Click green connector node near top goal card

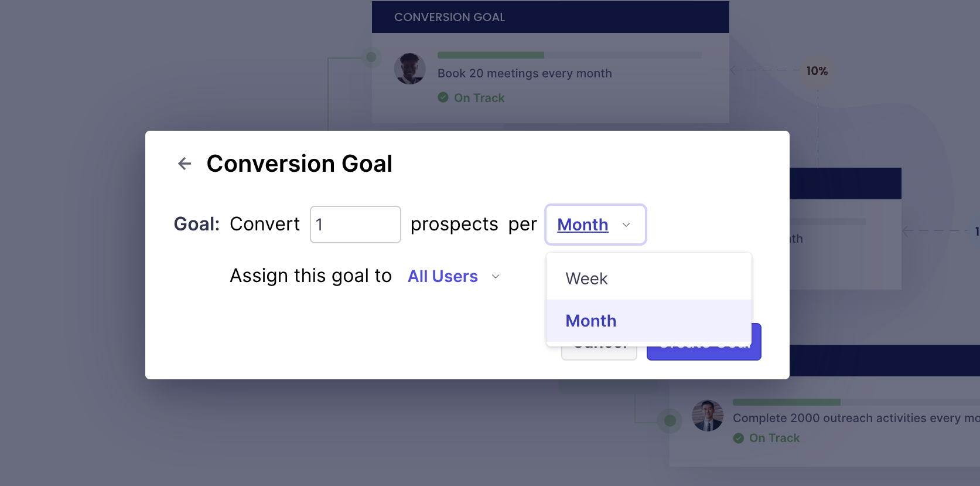tap(371, 57)
